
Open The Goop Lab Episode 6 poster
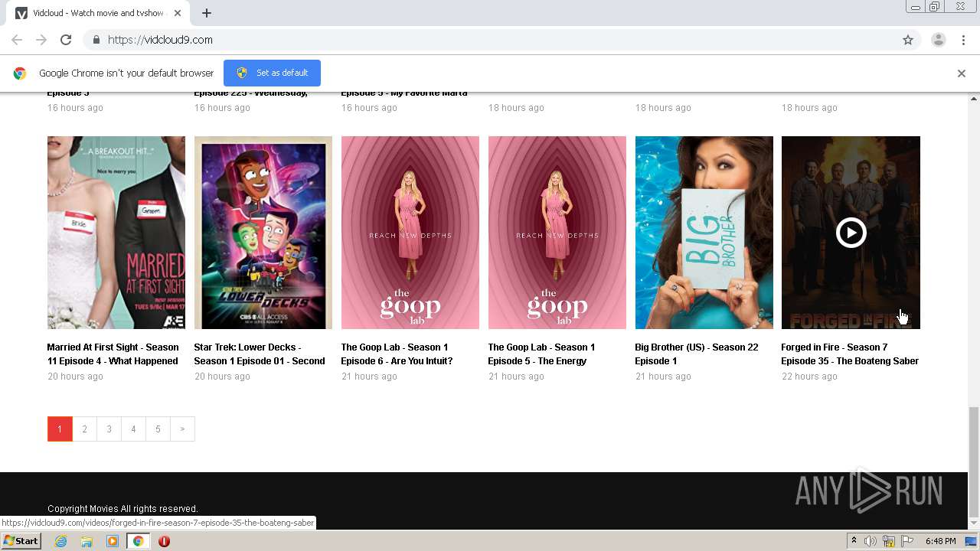[x=410, y=233]
